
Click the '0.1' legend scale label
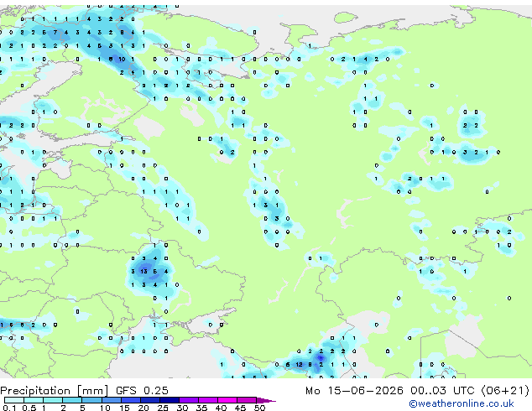pos(9,408)
